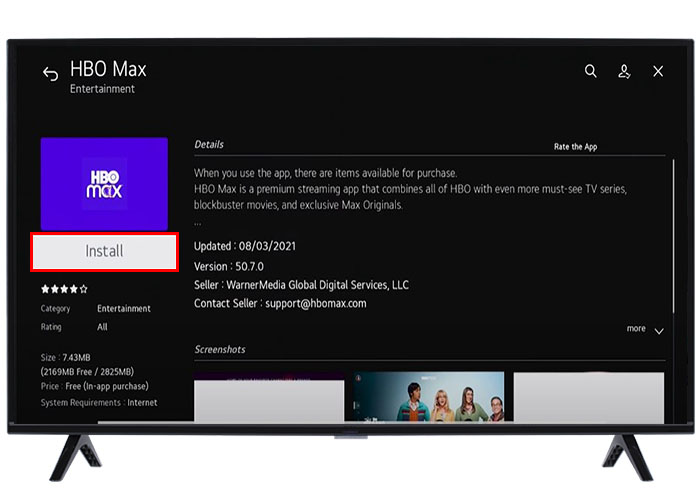Install the HBO Max app

click(x=104, y=251)
